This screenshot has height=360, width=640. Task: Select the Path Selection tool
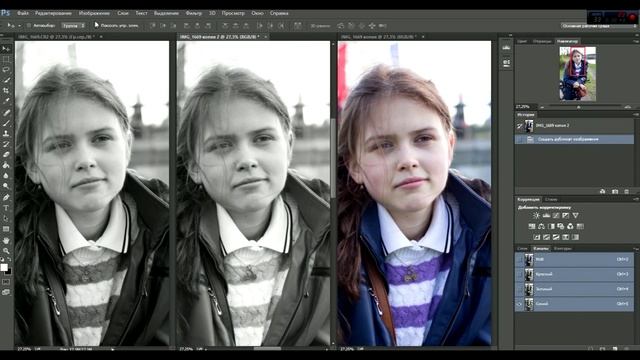tap(6, 219)
